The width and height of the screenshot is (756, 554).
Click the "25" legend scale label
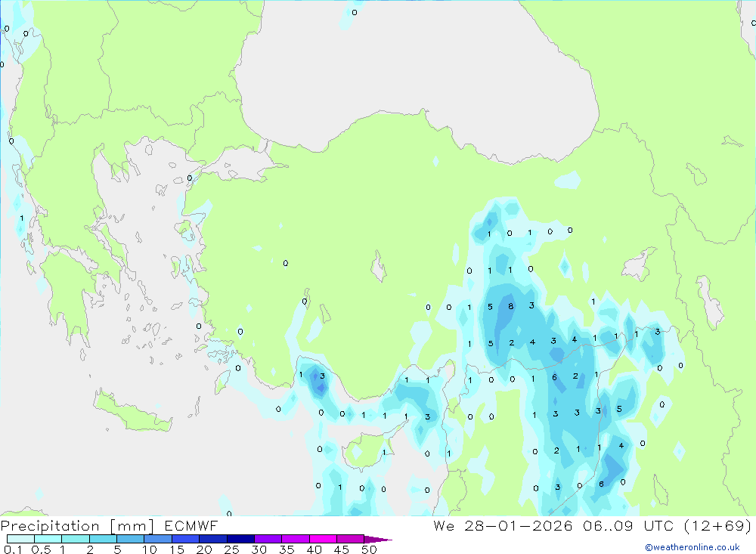pyautogui.click(x=231, y=549)
